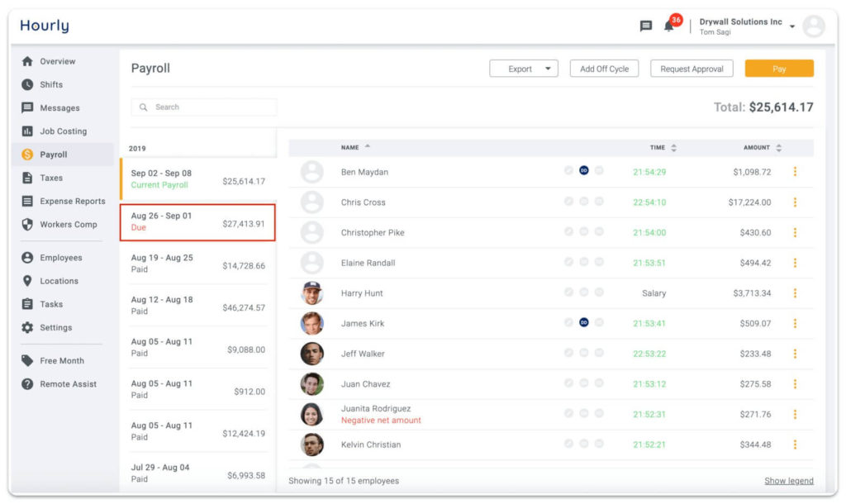
Task: Open the kebab menu on Jeff Walker's row
Action: click(796, 354)
